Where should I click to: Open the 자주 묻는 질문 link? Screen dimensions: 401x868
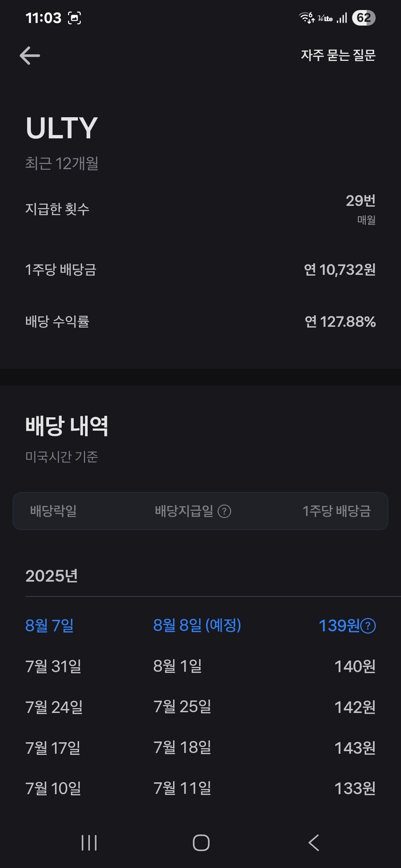point(338,56)
